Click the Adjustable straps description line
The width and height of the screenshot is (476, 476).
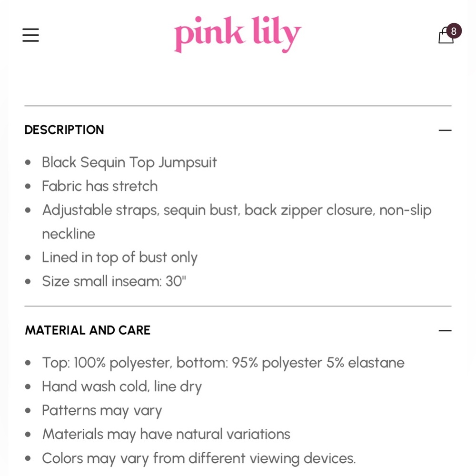(237, 210)
